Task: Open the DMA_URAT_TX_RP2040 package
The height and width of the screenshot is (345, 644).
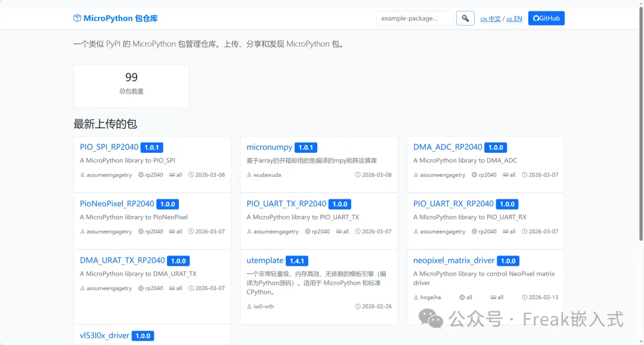Action: click(x=122, y=260)
